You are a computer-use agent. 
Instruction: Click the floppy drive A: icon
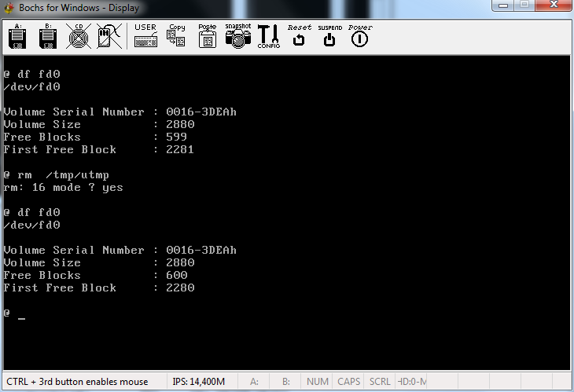[18, 37]
